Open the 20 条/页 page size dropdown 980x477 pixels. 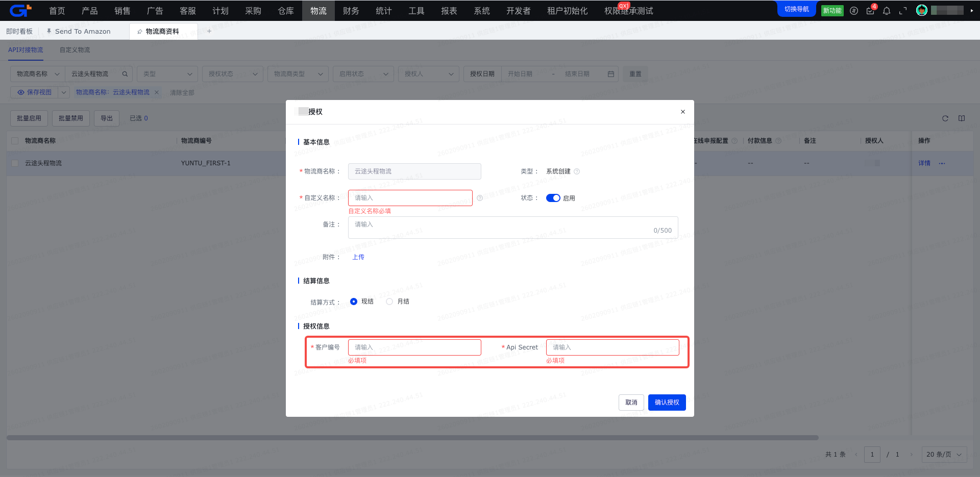[x=944, y=455]
